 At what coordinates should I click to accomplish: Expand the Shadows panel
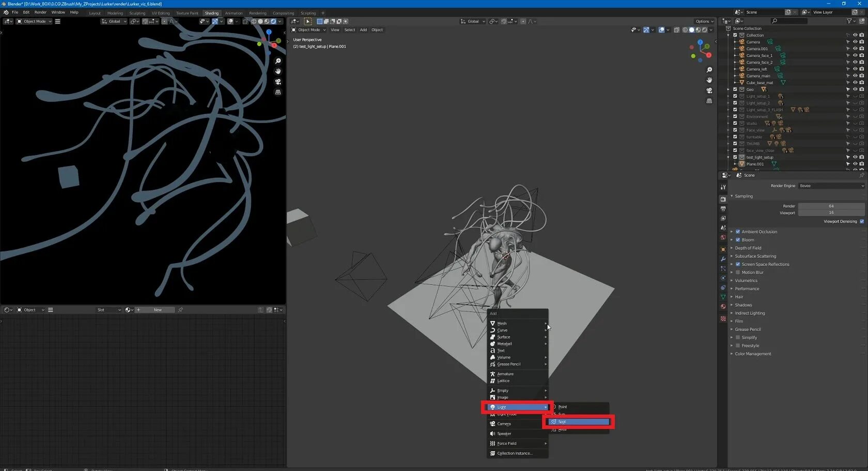click(x=743, y=305)
